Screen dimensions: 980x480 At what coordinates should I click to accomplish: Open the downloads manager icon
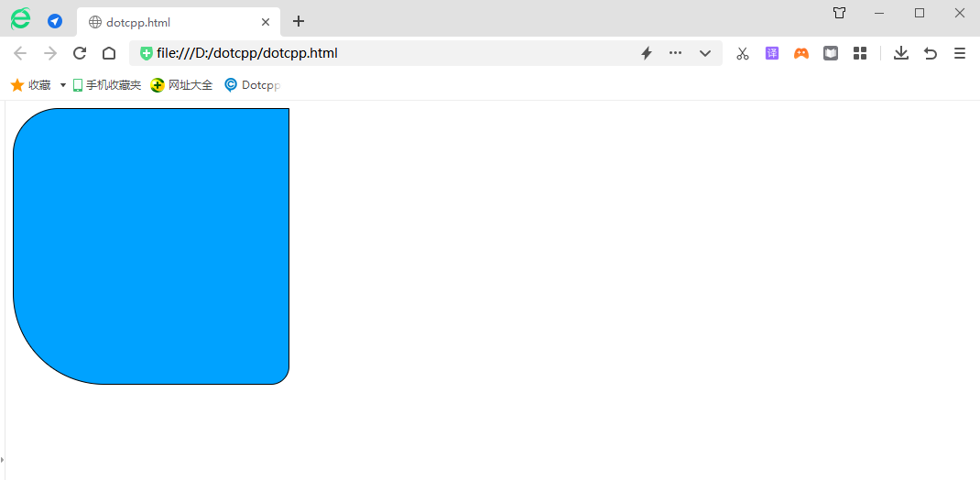[x=901, y=53]
